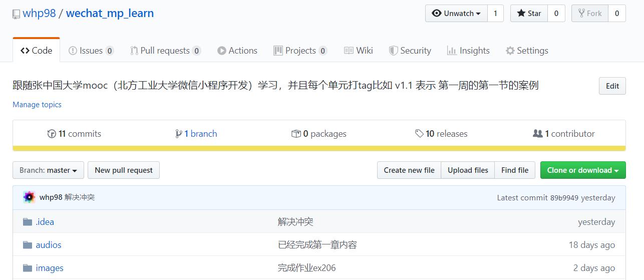Click the repository description text
The image size is (644, 280).
coord(275,86)
